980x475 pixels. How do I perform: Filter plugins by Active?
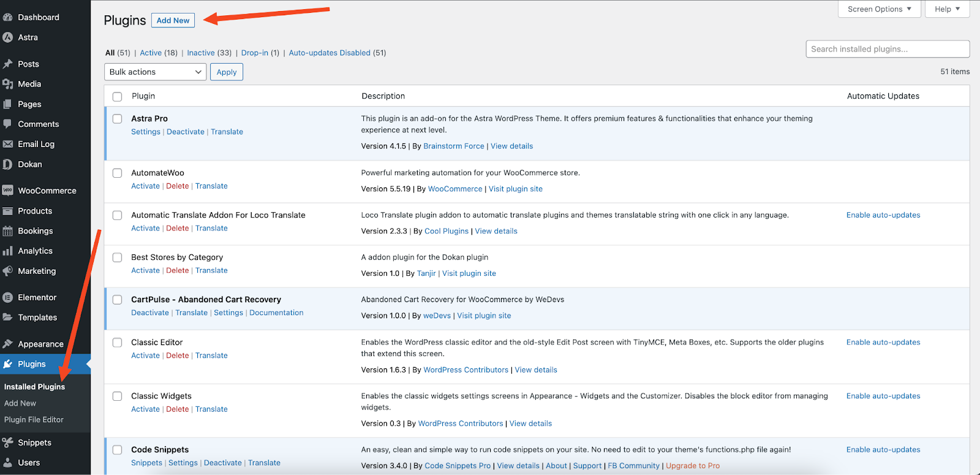pyautogui.click(x=151, y=53)
